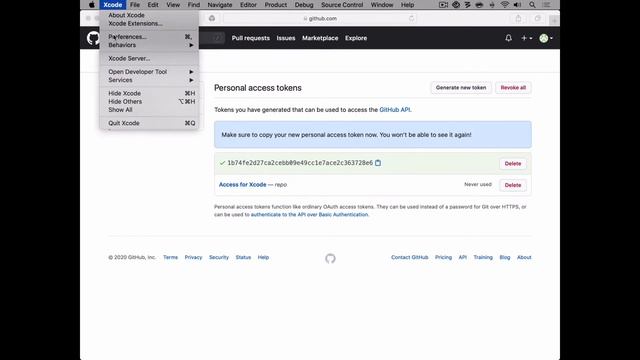This screenshot has width=640, height=360.
Task: Open the Navigate menu
Action: point(220,5)
